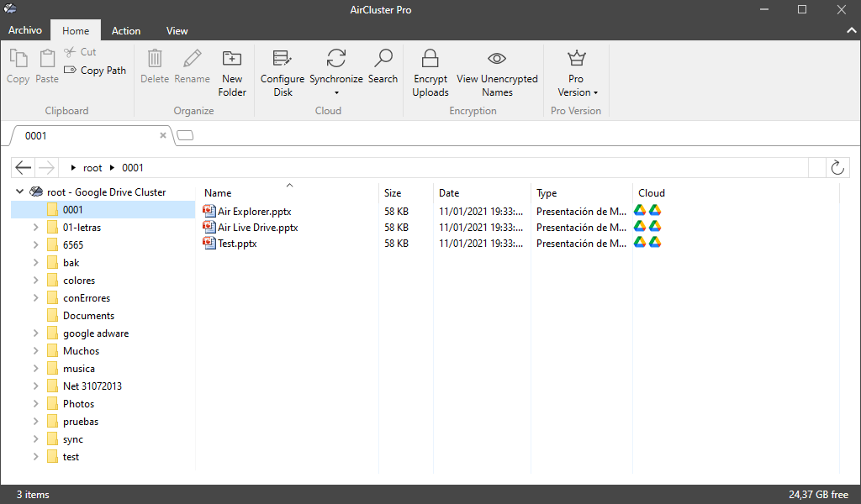Screen dimensions: 861x504
Task: Create a New Folder from ribbon
Action: tap(232, 73)
